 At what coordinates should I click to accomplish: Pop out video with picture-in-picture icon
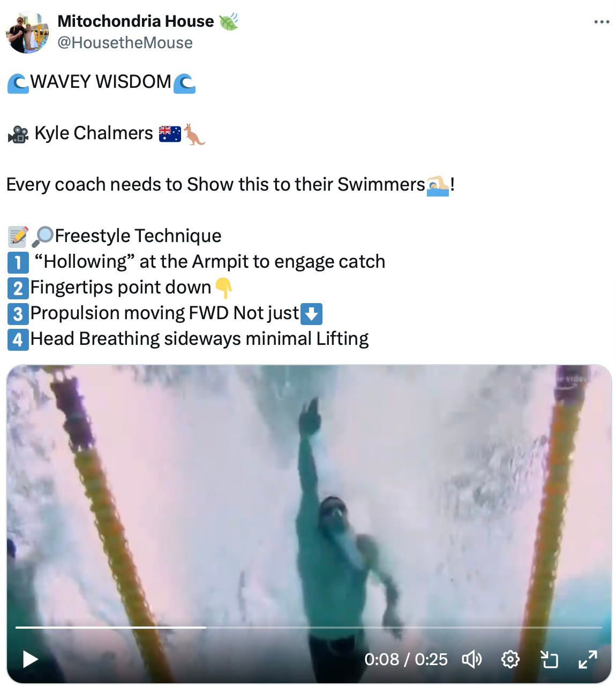[x=549, y=659]
